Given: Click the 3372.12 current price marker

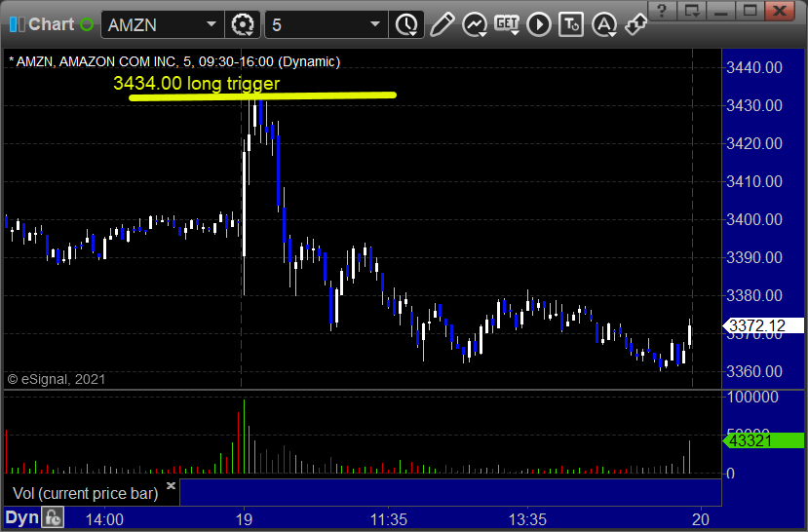Looking at the screenshot, I should pyautogui.click(x=763, y=325).
